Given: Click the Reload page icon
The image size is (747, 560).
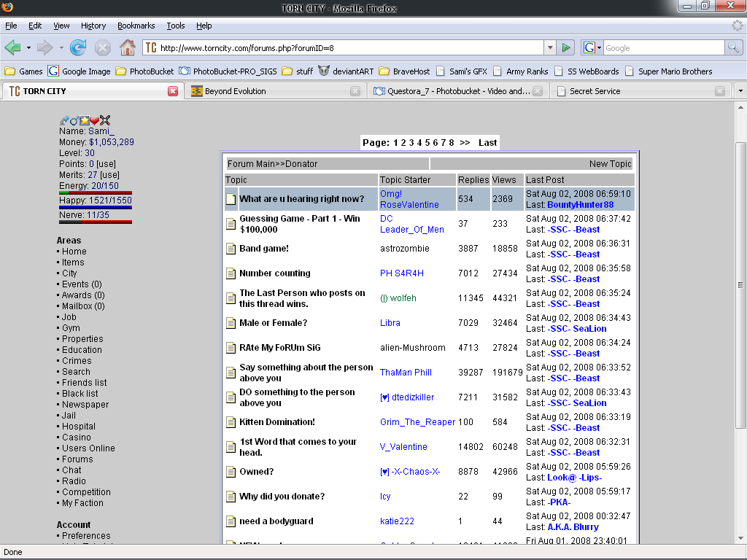Looking at the screenshot, I should point(78,48).
